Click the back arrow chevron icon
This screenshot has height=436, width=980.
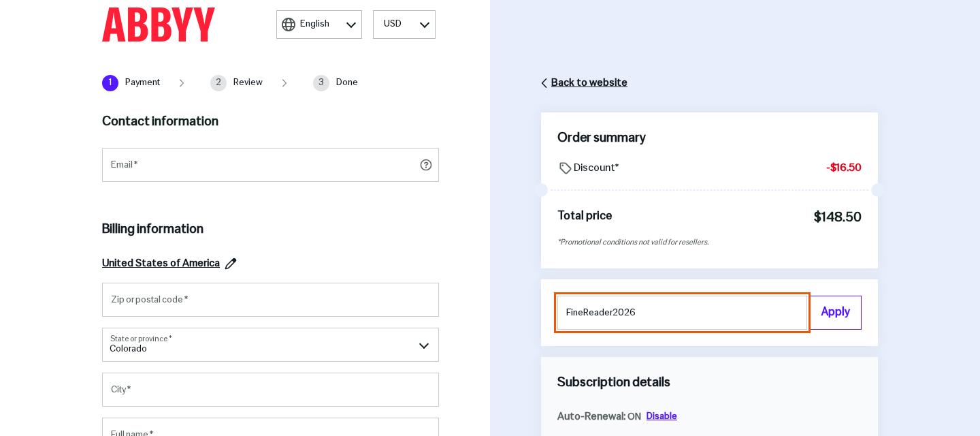click(544, 83)
